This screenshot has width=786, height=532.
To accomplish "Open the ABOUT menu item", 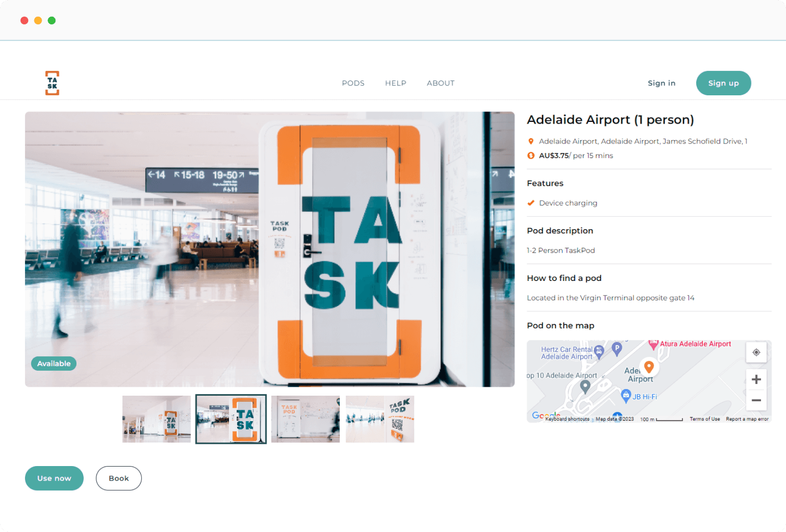I will [x=441, y=83].
